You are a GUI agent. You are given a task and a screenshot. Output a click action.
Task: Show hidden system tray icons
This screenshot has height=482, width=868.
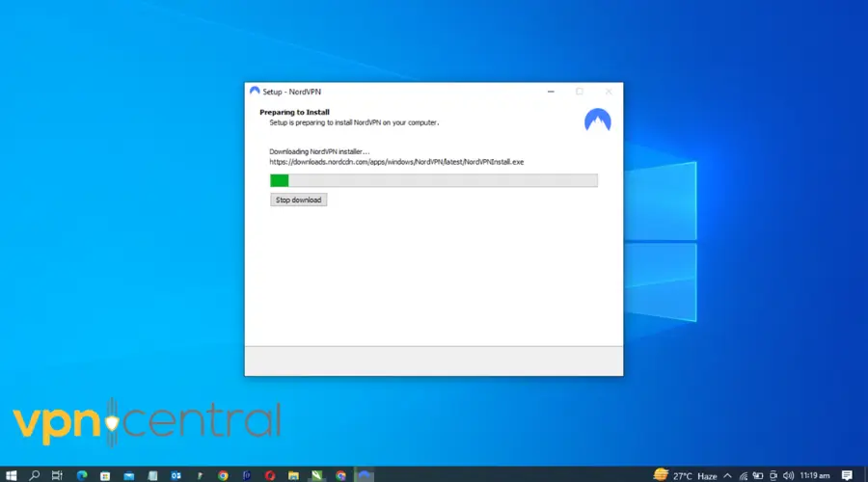coord(727,475)
